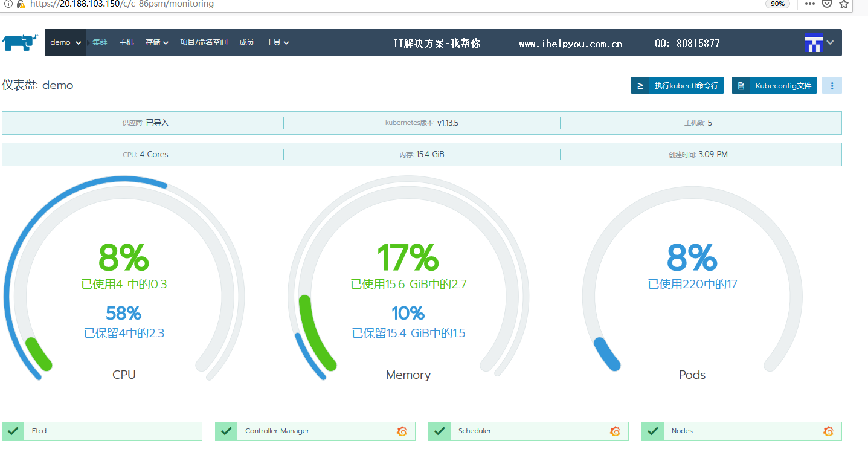Click the CPU gauge 8% value
Viewport: 868px width, 455px height.
click(x=124, y=257)
